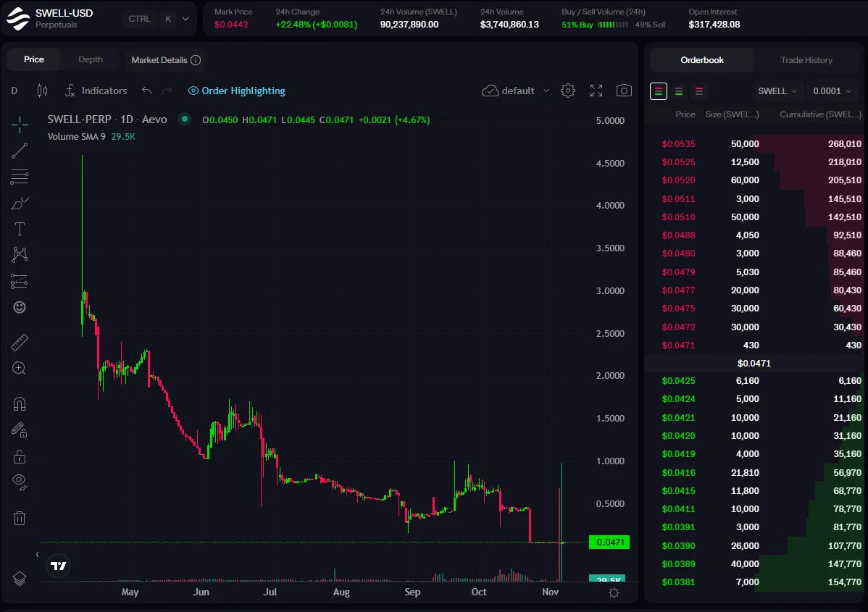Select the trend line drawing tool

[20, 151]
